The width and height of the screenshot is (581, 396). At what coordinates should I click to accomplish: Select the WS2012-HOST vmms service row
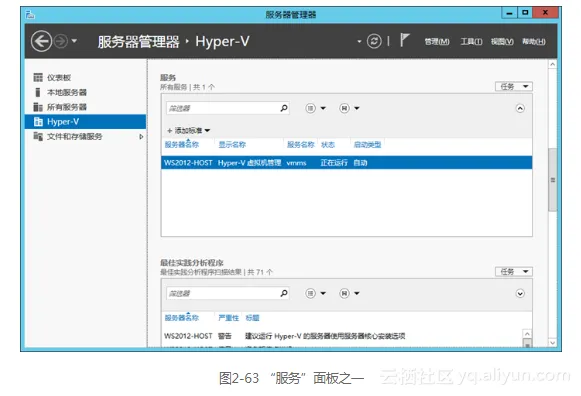[346, 163]
